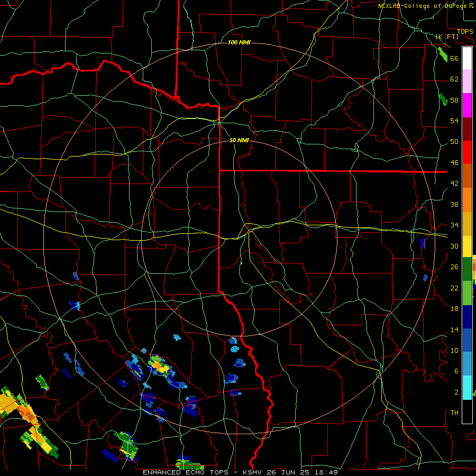Click the NEXLAB-College of DuPage credit text
Image resolution: width=476 pixels, height=476 pixels.
pos(426,6)
